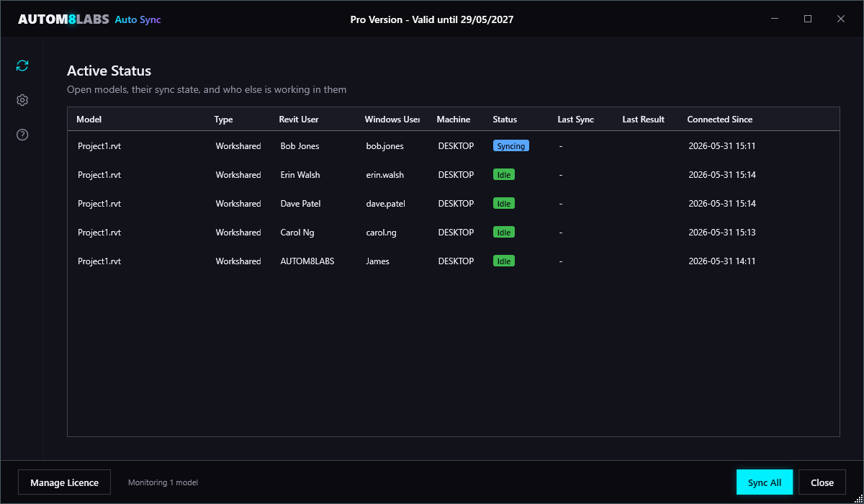The height and width of the screenshot is (504, 864).
Task: Sort by the Last Sync column header
Action: (576, 120)
